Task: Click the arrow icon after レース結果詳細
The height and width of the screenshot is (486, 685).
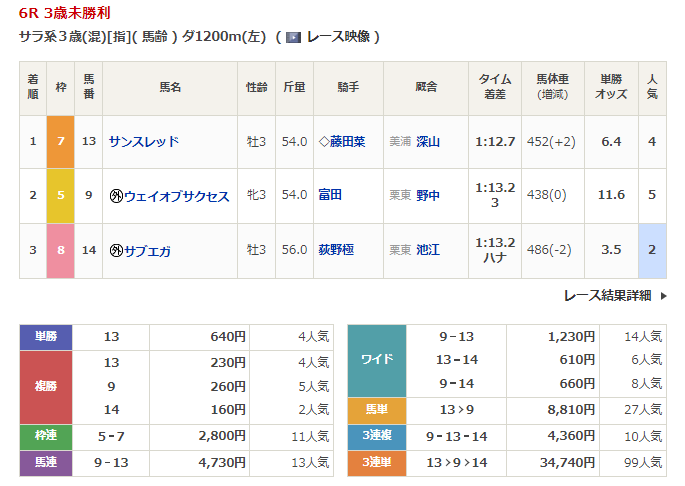Action: (x=662, y=295)
